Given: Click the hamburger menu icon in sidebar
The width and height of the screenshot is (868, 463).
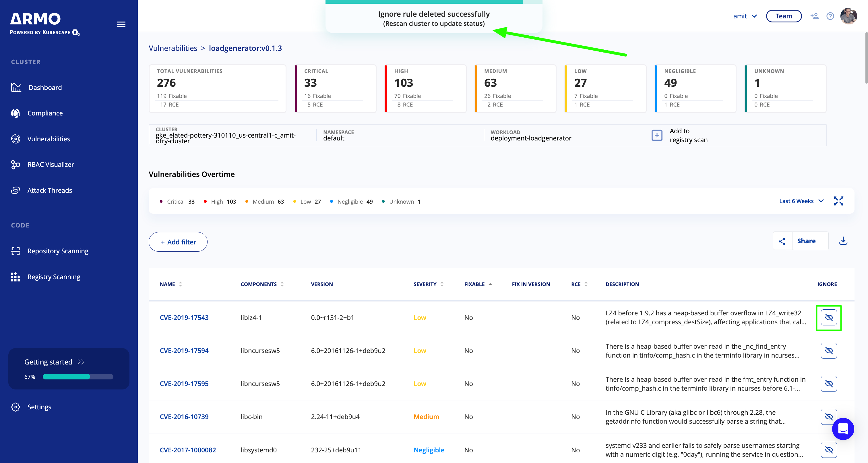Looking at the screenshot, I should (121, 24).
